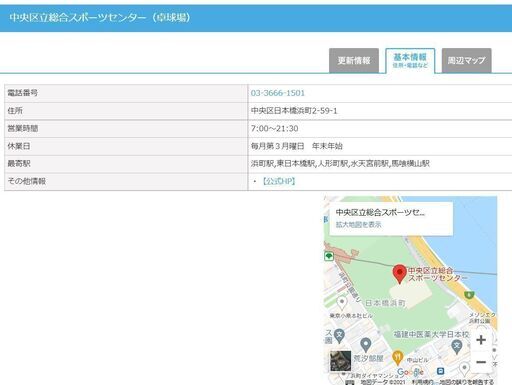The image size is (512, 385).
Task: Click the green park icon on map's left edge
Action: (329, 256)
